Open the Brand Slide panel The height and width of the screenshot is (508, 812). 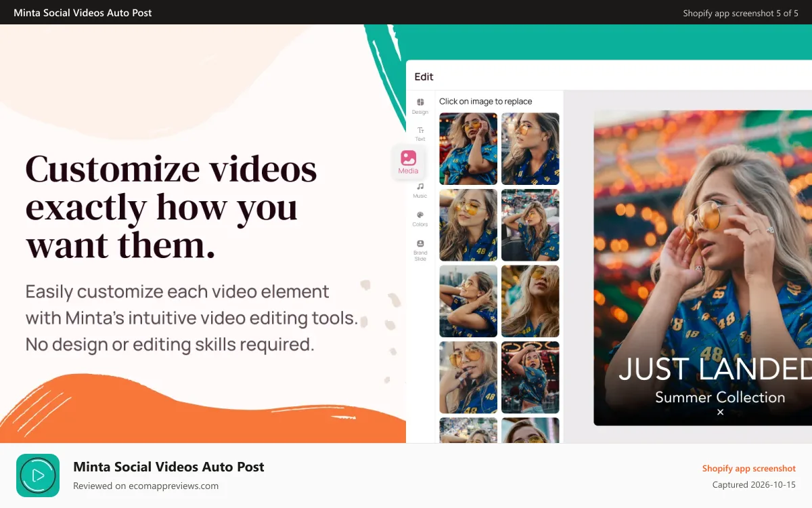click(420, 250)
